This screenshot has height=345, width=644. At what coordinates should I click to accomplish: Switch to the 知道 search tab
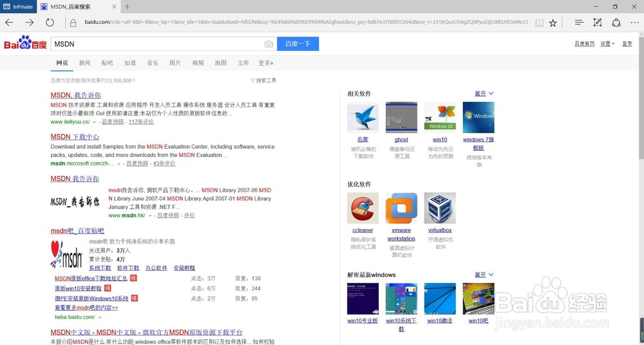tap(130, 63)
